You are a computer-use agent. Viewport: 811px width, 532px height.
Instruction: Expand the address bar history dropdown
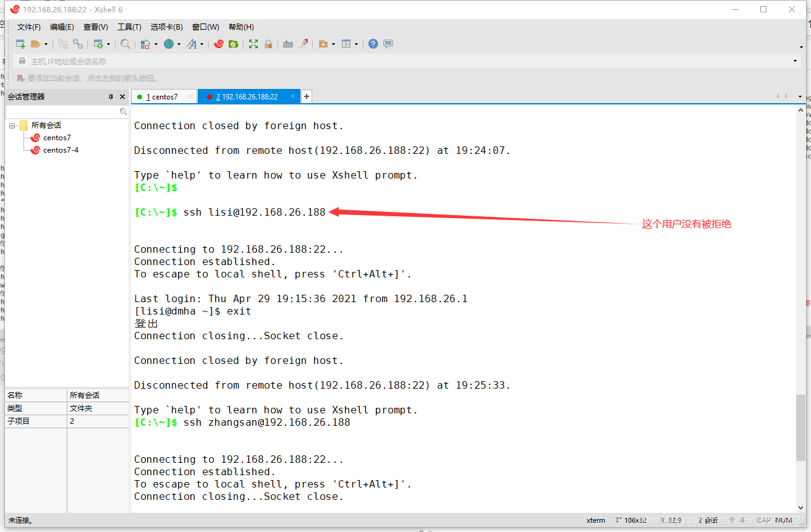click(795, 61)
